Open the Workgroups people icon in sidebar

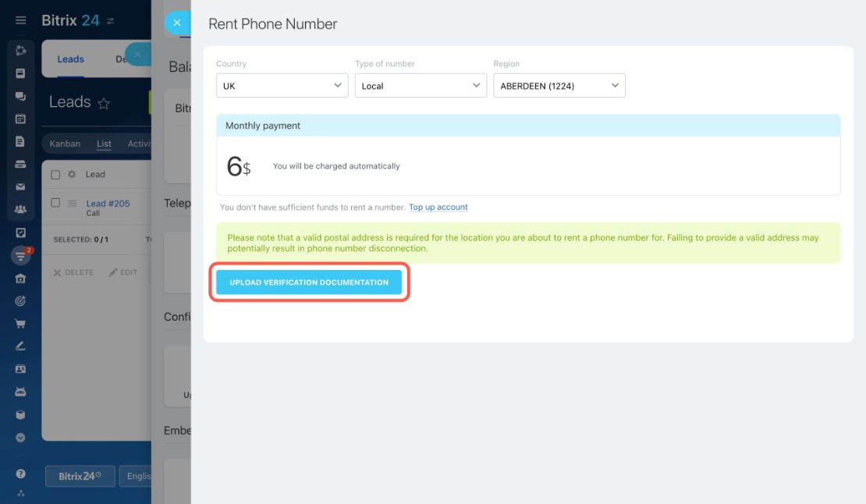[20, 209]
